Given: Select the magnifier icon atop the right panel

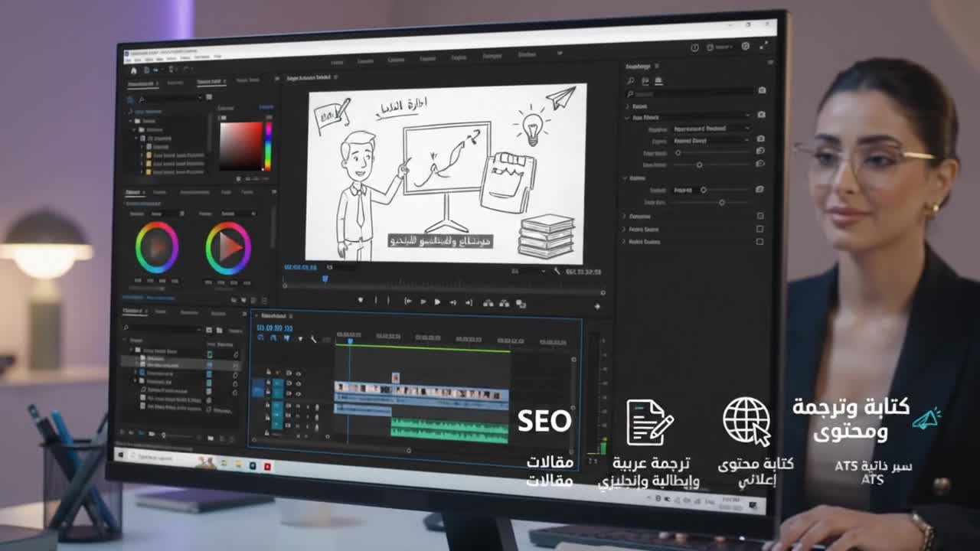Looking at the screenshot, I should [x=631, y=80].
